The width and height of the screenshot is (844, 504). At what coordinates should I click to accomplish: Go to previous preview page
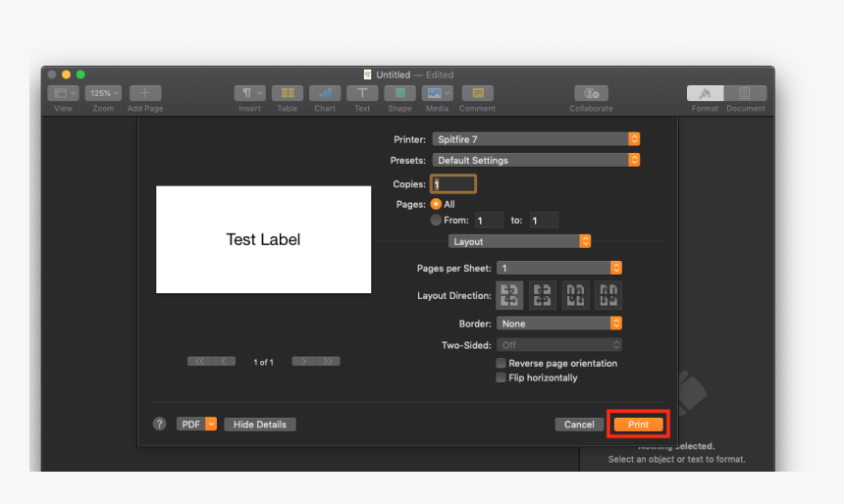(x=224, y=362)
